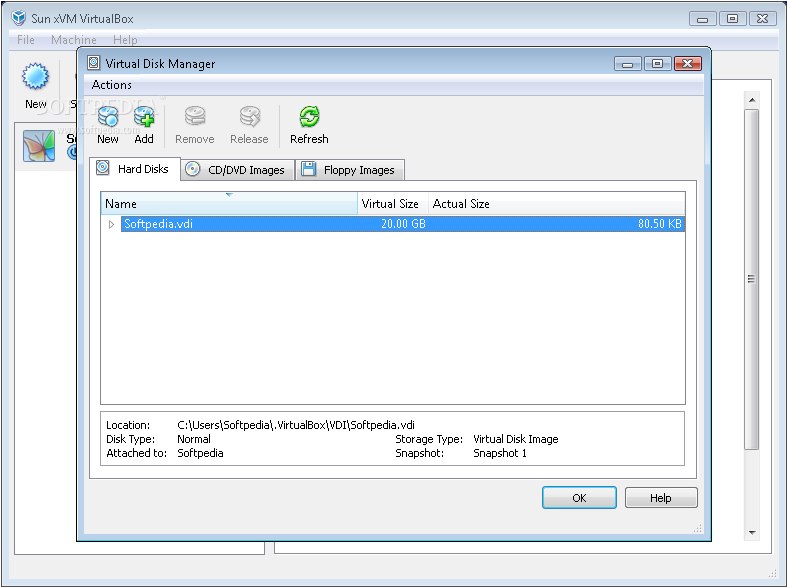
Task: Minimize the Virtual Disk Manager dialog
Action: click(x=627, y=64)
